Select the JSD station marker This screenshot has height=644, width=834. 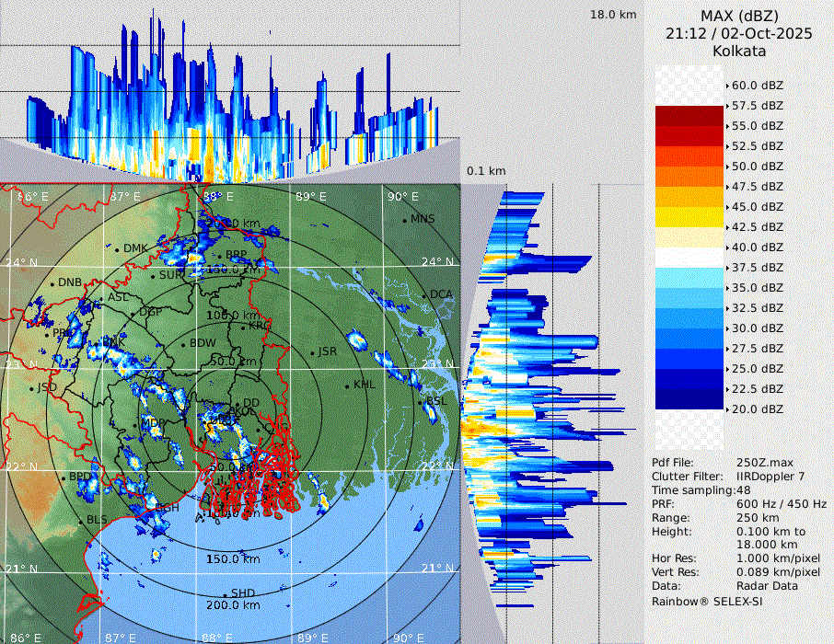[x=32, y=388]
